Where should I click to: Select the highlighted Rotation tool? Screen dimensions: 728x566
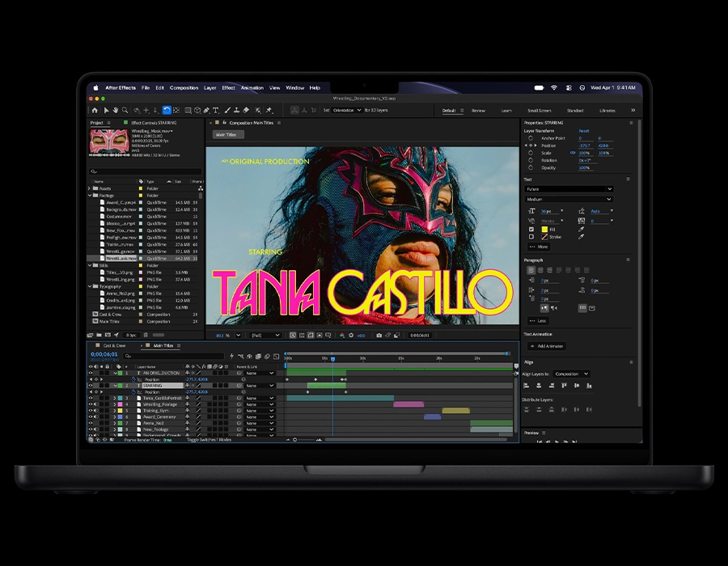[167, 111]
